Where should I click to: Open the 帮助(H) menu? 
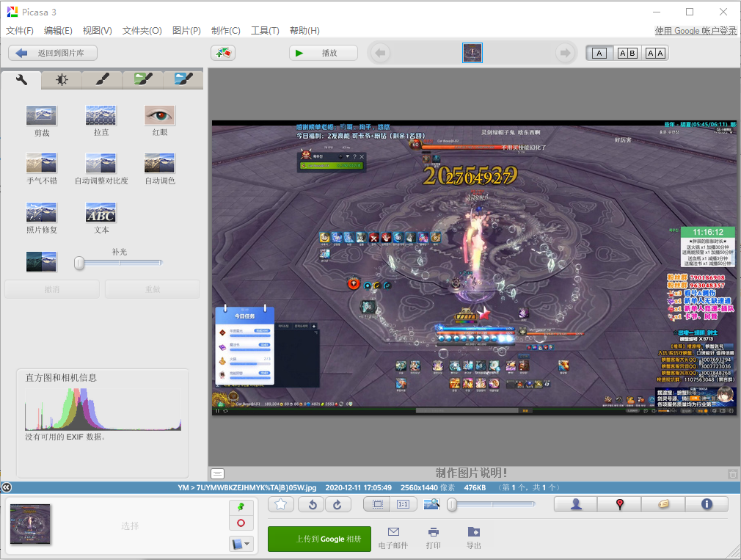(304, 31)
